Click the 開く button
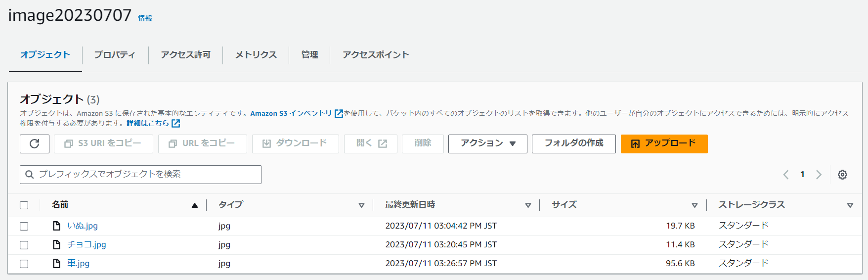 (370, 144)
